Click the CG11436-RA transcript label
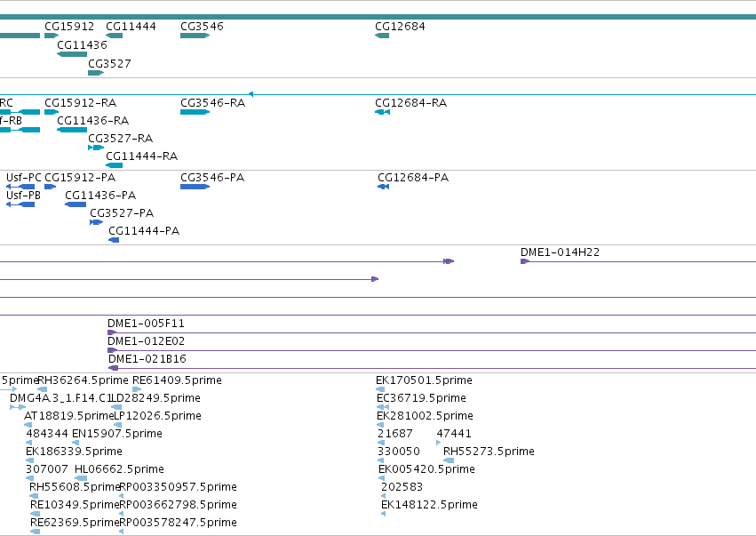Image resolution: width=756 pixels, height=536 pixels. (93, 121)
